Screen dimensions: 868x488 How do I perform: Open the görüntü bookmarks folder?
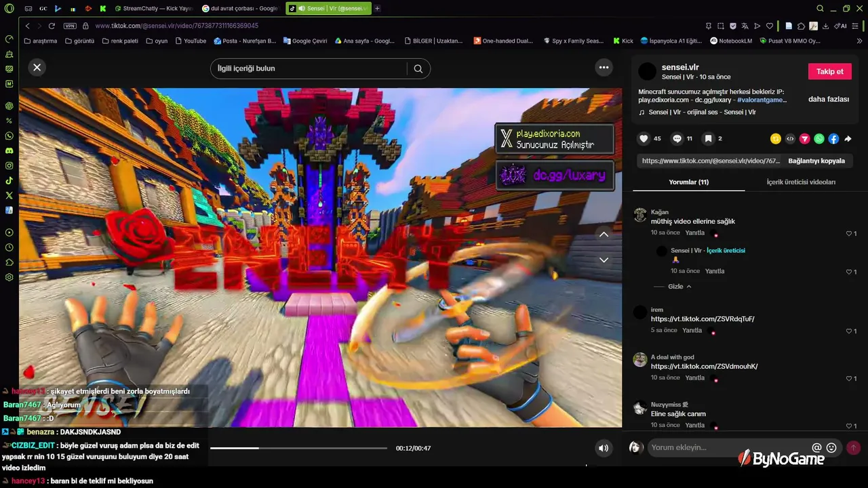79,41
